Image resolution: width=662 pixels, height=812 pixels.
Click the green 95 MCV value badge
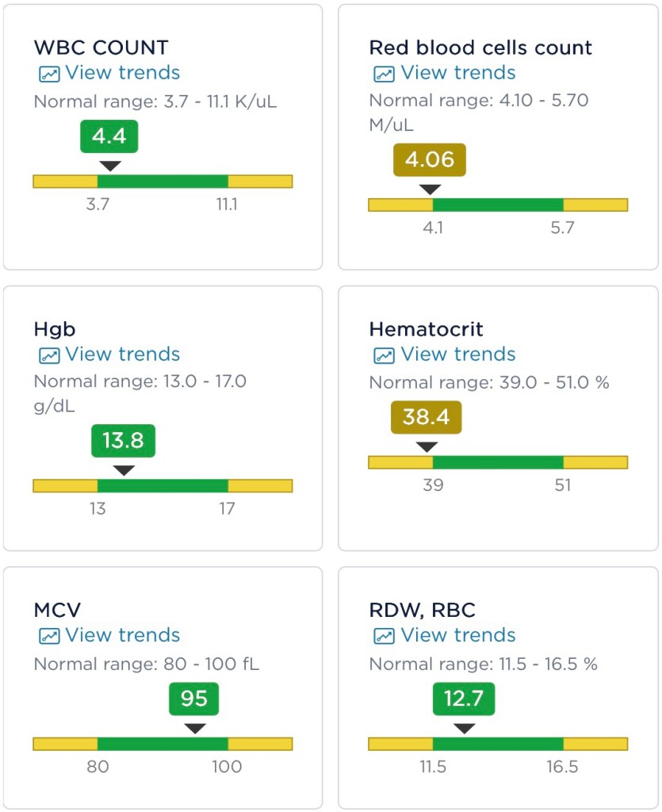[x=193, y=699]
